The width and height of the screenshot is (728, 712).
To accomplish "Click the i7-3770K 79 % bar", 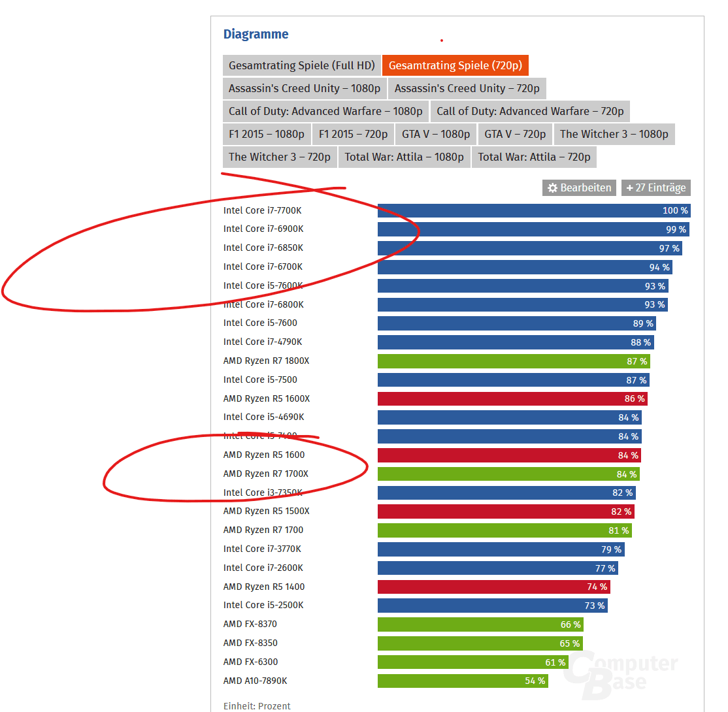I will click(x=501, y=549).
